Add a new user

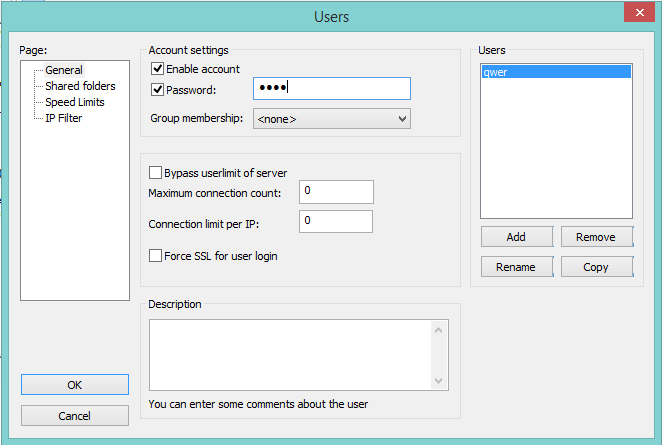517,237
